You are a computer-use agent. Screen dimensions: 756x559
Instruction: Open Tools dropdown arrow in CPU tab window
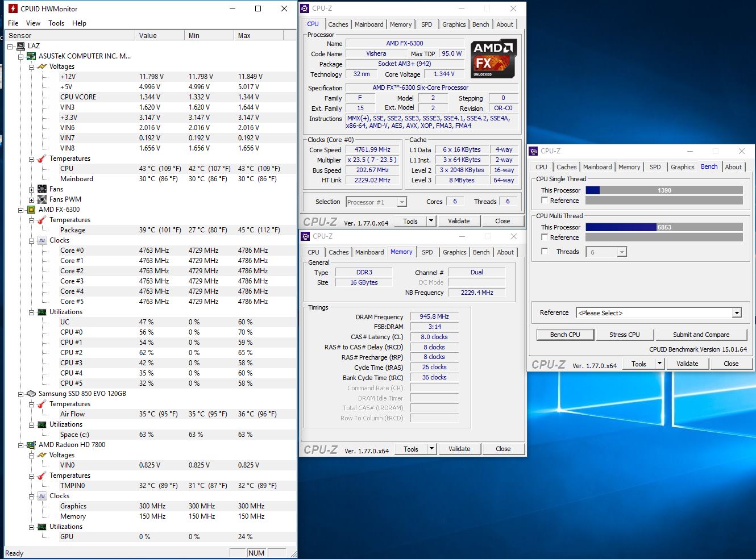pos(431,221)
